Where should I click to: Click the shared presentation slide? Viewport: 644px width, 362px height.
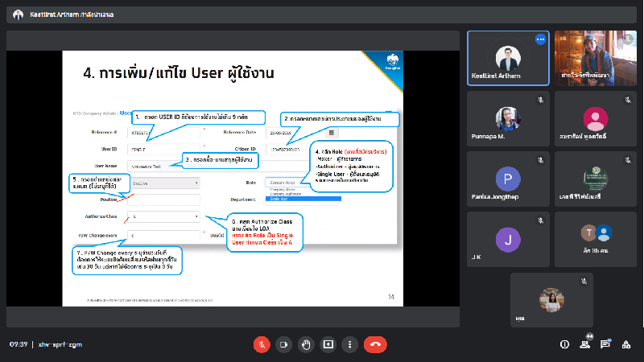point(230,178)
